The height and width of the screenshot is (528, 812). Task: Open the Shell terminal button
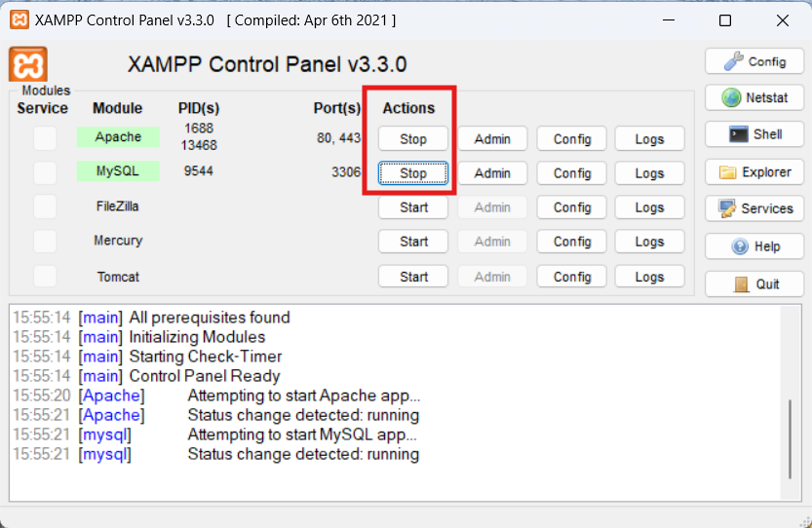754,134
